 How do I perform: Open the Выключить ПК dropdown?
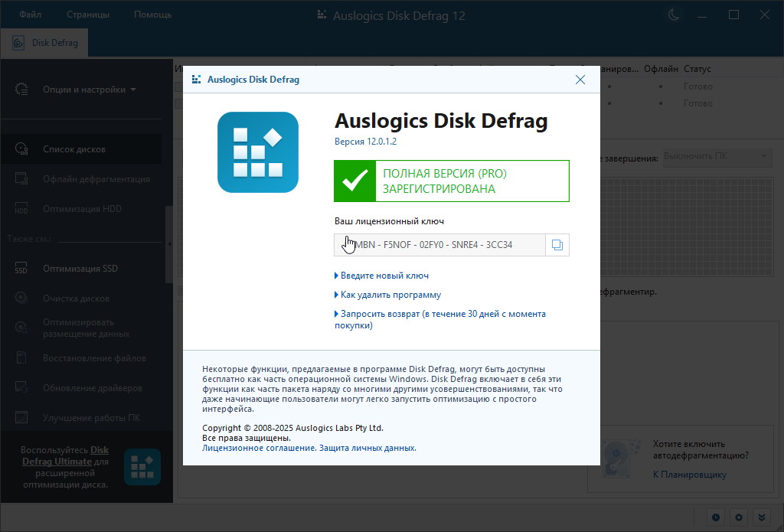(x=717, y=156)
